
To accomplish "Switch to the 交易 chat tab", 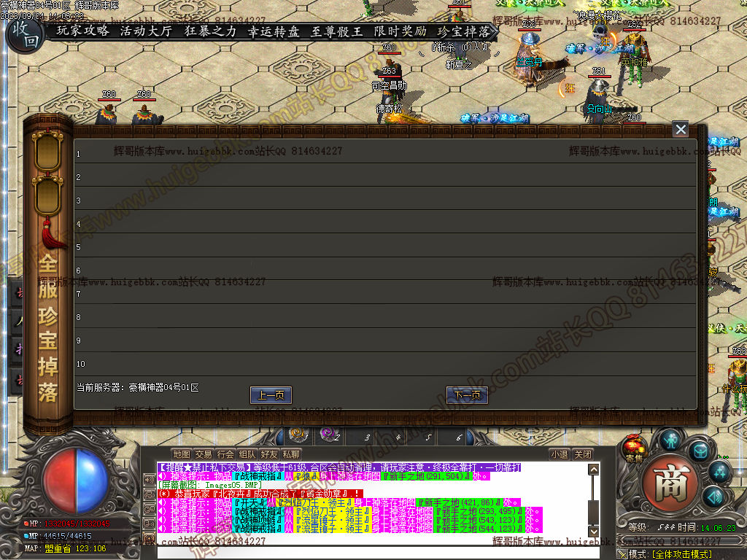I will 204,454.
